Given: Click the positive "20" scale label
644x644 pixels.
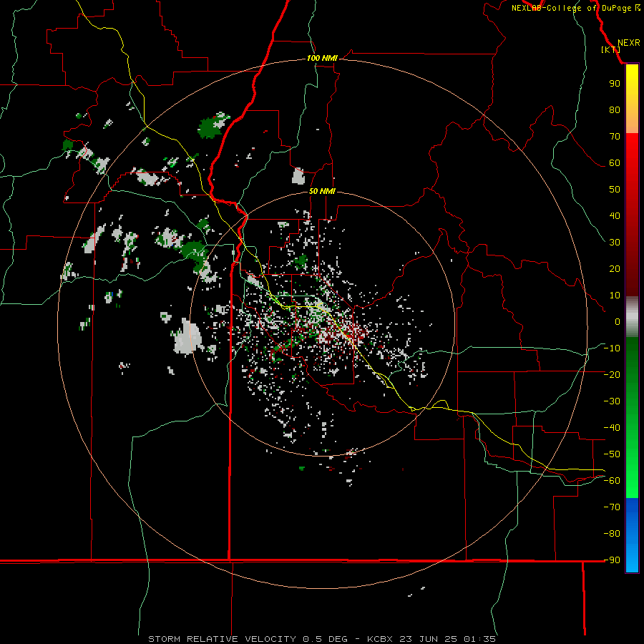Looking at the screenshot, I should [x=615, y=269].
